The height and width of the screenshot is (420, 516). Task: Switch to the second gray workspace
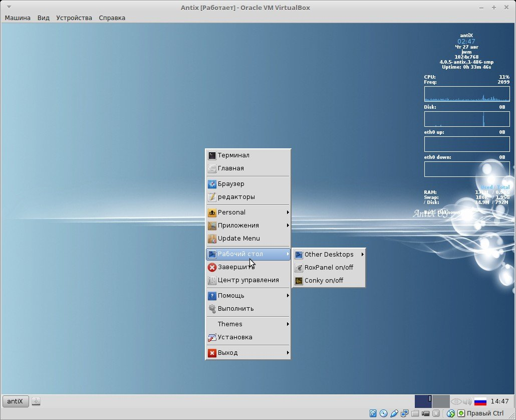pyautogui.click(x=441, y=401)
